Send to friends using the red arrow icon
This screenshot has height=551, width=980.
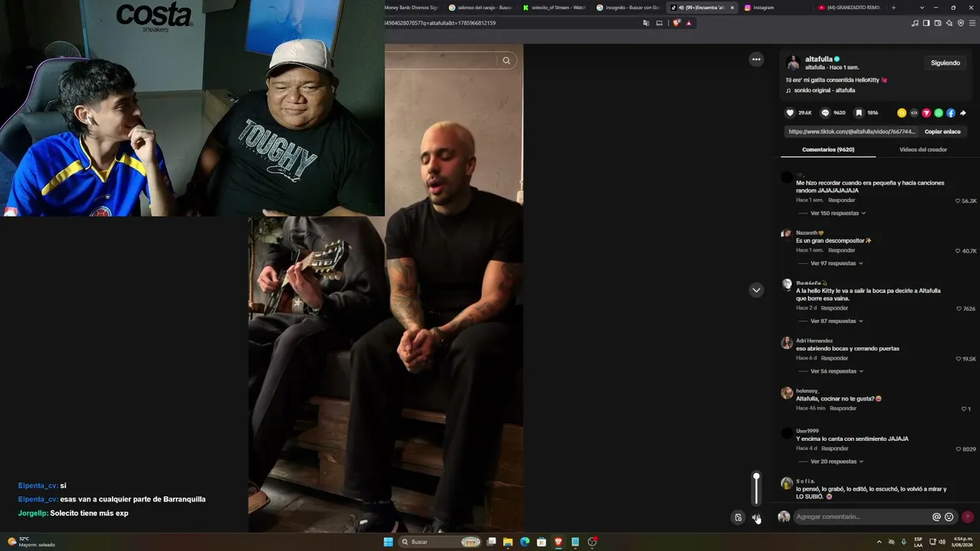926,112
